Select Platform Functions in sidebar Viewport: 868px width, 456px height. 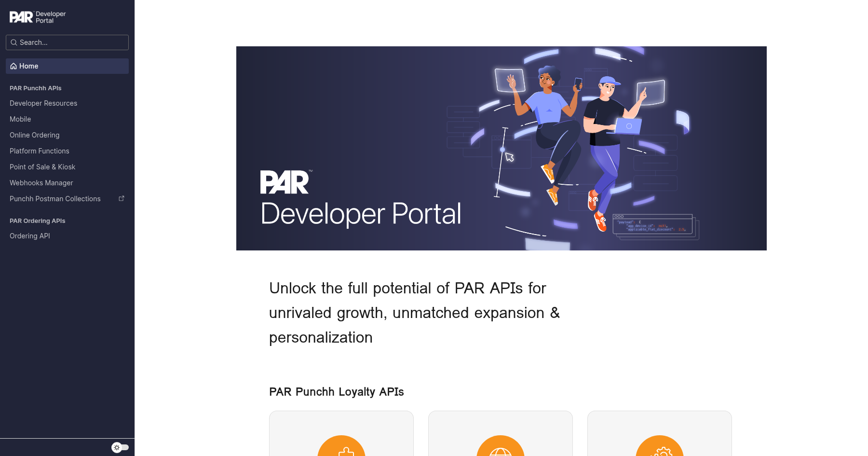click(40, 151)
